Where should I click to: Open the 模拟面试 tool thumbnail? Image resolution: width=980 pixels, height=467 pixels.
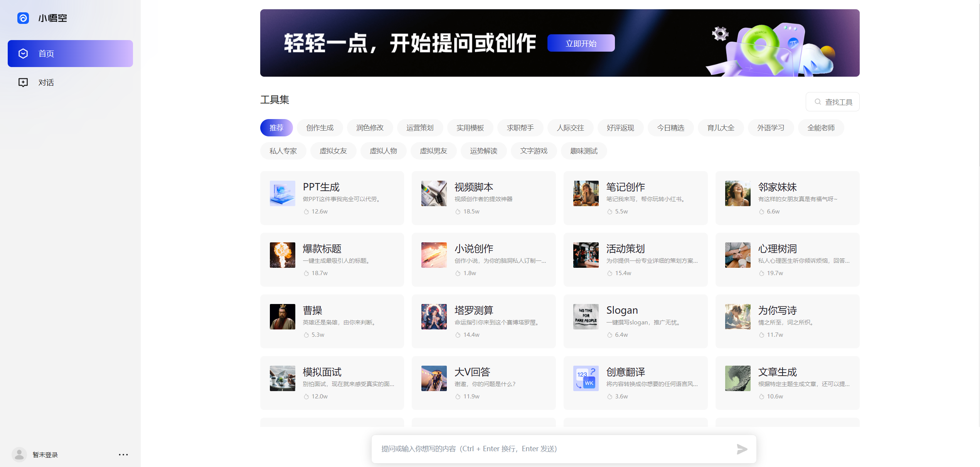[x=283, y=378]
